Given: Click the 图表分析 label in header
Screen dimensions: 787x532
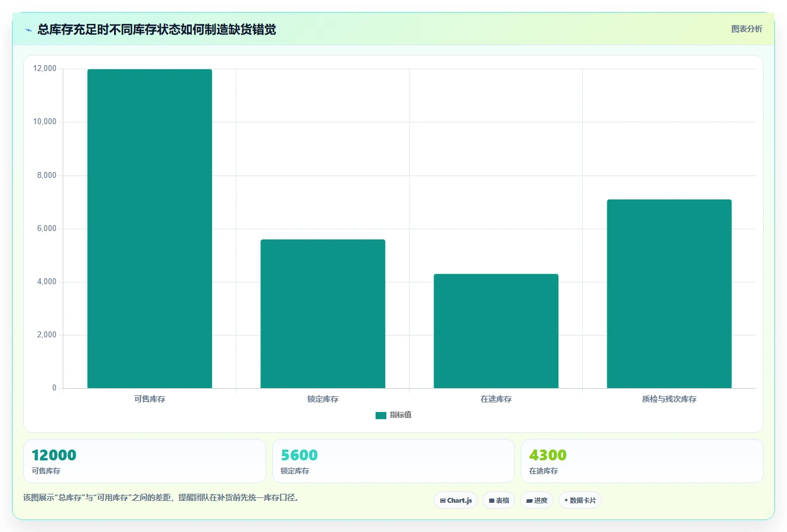Looking at the screenshot, I should click(746, 29).
